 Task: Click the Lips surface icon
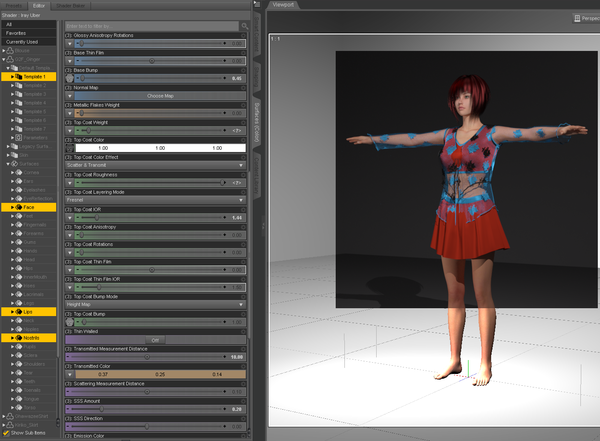pyautogui.click(x=18, y=312)
